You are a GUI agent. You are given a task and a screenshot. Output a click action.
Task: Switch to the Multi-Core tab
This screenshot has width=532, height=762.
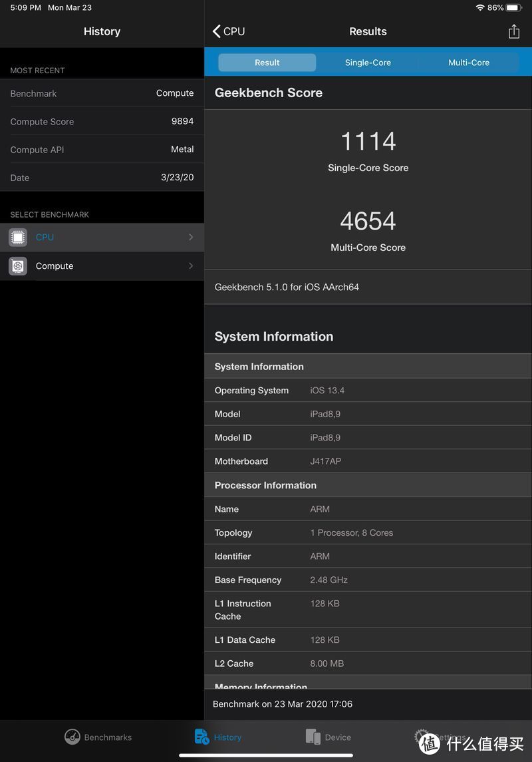tap(468, 63)
